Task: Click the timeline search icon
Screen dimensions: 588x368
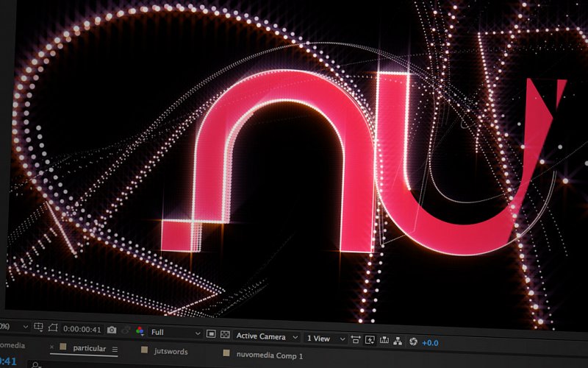Action: tap(35, 364)
